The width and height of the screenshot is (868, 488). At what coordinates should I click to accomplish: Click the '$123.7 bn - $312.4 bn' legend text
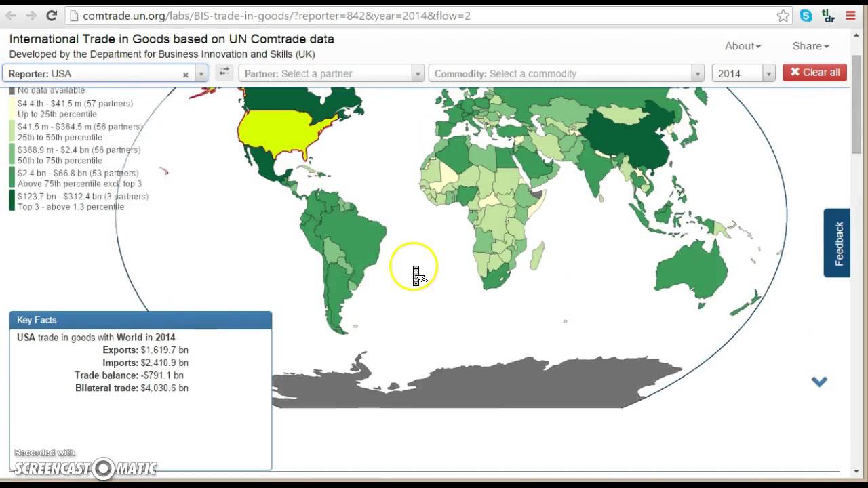coord(83,196)
